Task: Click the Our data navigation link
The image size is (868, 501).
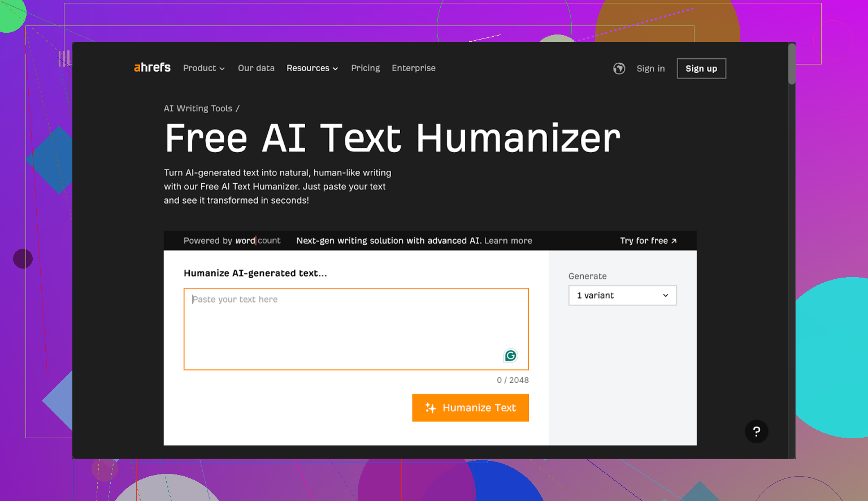Action: click(256, 68)
